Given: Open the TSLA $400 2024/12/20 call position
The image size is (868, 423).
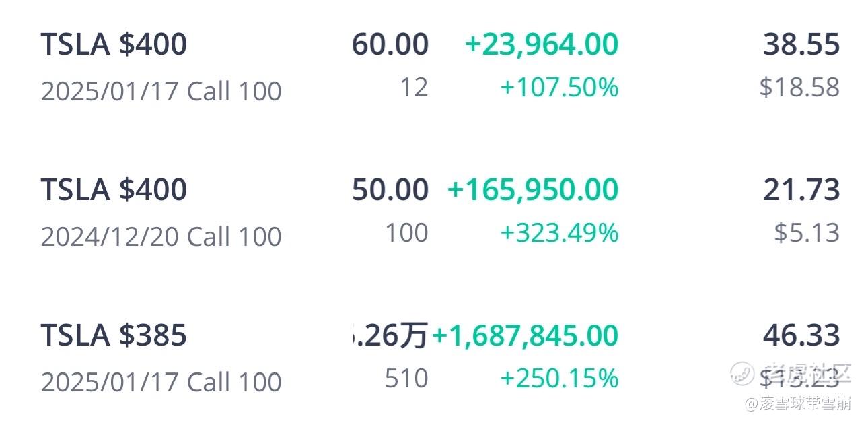Looking at the screenshot, I should (440, 212).
